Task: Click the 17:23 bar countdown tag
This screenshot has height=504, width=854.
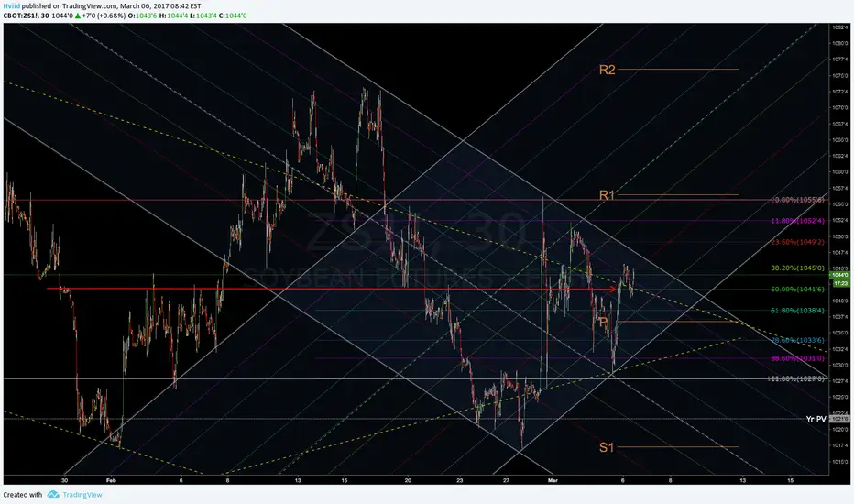Action: (x=839, y=283)
